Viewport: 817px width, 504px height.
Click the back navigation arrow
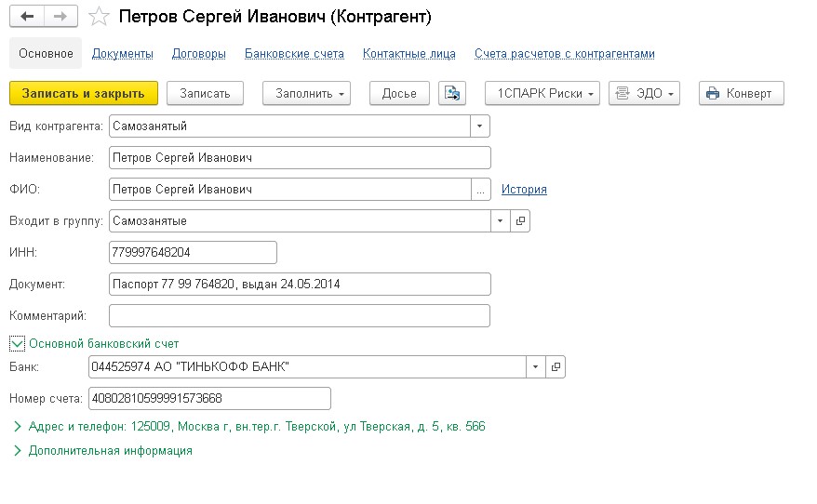[x=27, y=17]
